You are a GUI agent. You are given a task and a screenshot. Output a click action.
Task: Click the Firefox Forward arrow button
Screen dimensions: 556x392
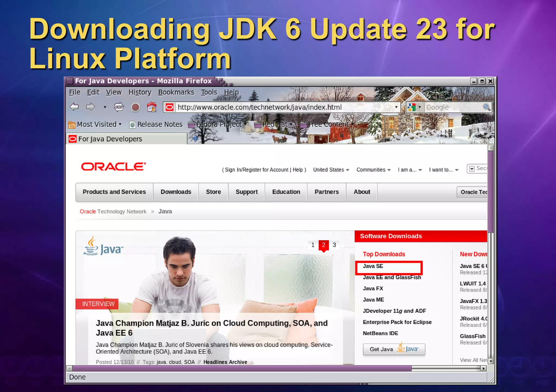[x=90, y=107]
